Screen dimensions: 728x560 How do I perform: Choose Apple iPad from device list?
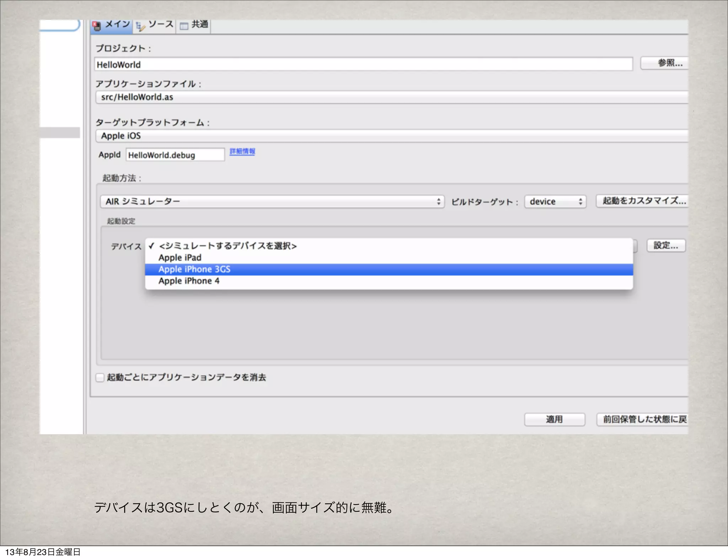click(x=389, y=258)
